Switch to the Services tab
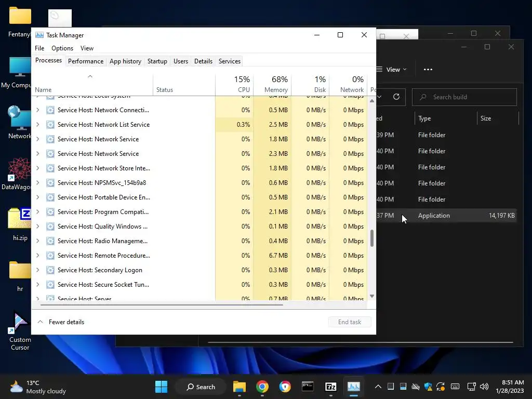Image resolution: width=532 pixels, height=399 pixels. tap(229, 61)
